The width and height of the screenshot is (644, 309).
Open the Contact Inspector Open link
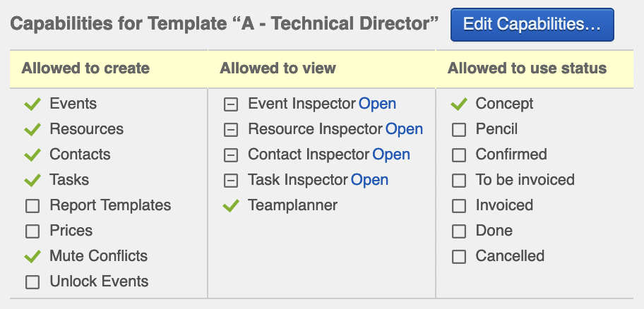click(x=391, y=154)
